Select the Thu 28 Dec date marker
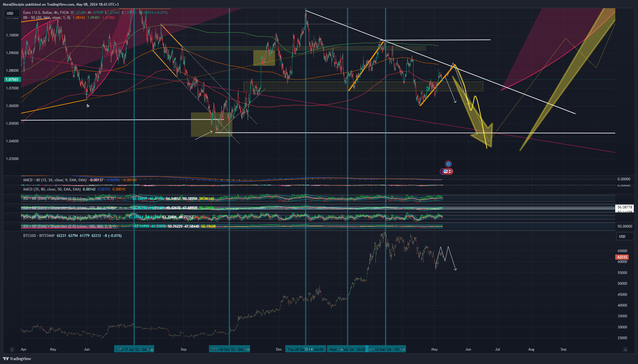This screenshot has height=364, width=638. pos(306,349)
